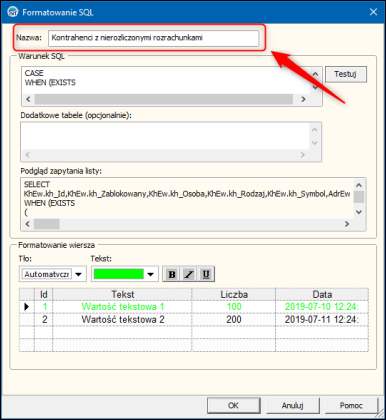
Task: Click the Warunek SQL horizontal scrollbar thumb
Action: (x=164, y=99)
